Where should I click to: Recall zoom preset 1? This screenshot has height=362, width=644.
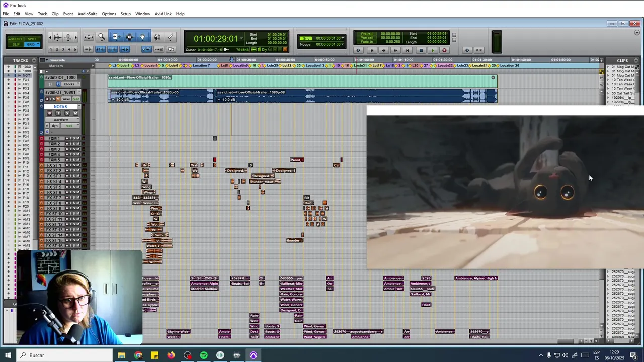click(51, 49)
